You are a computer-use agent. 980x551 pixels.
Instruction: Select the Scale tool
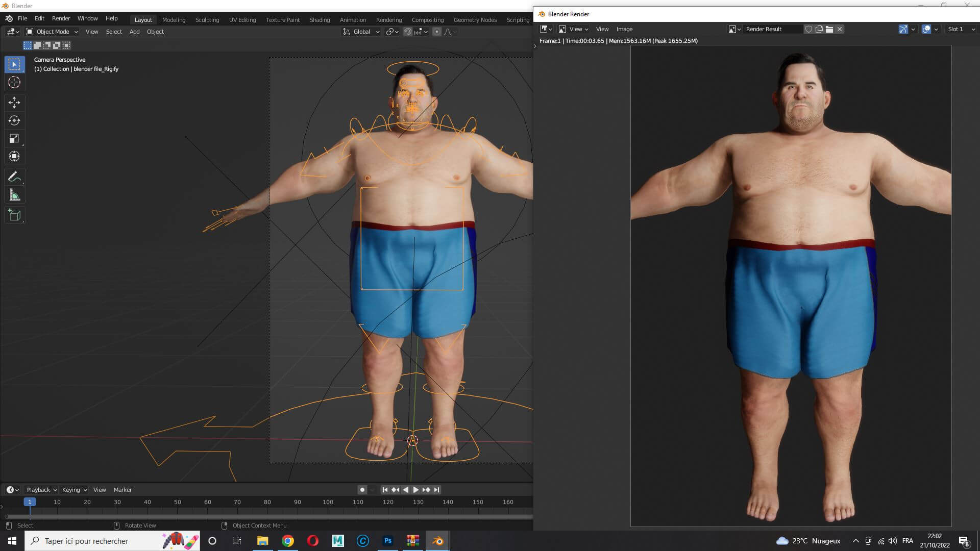[14, 138]
